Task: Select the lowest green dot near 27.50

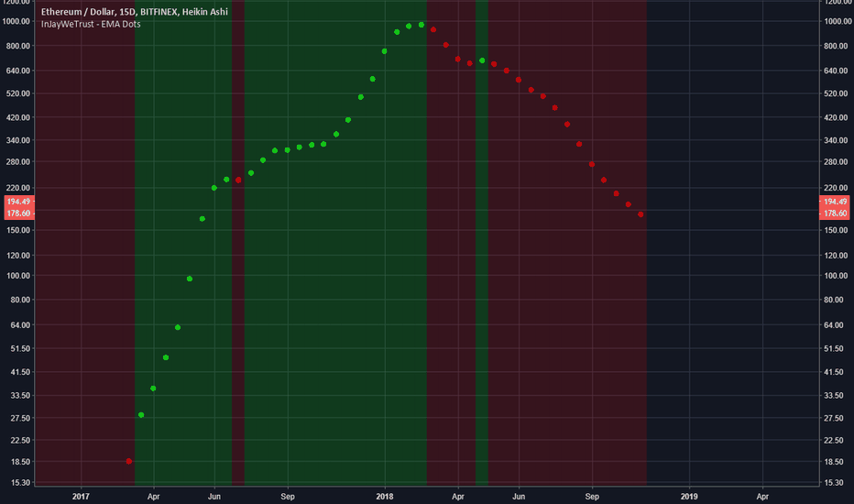Action: [x=141, y=414]
